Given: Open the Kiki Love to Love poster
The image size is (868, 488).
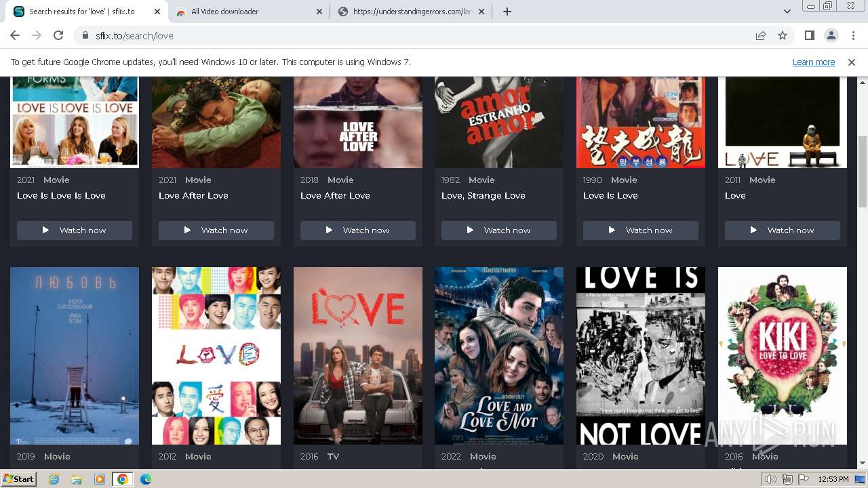Looking at the screenshot, I should [x=783, y=356].
